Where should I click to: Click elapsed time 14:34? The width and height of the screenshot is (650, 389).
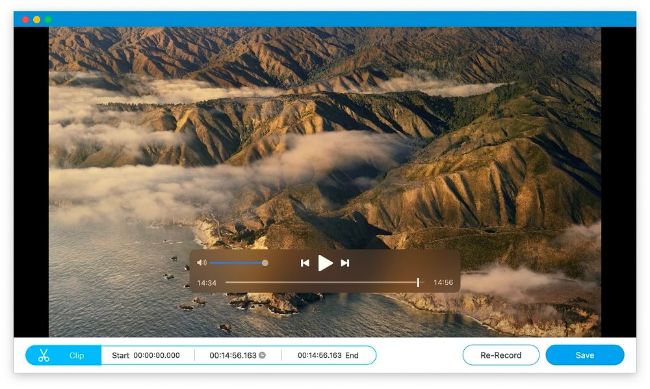tap(206, 283)
